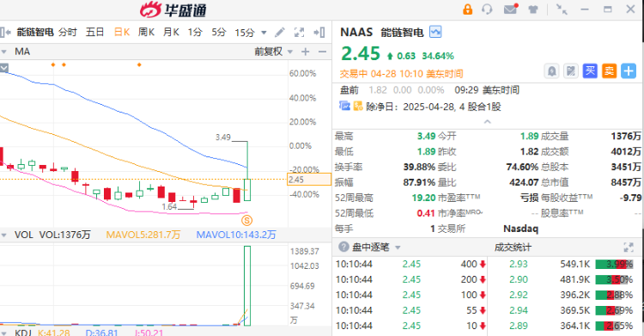Click the compact mode arrows icon
The image size is (644, 336).
tap(562, 9)
